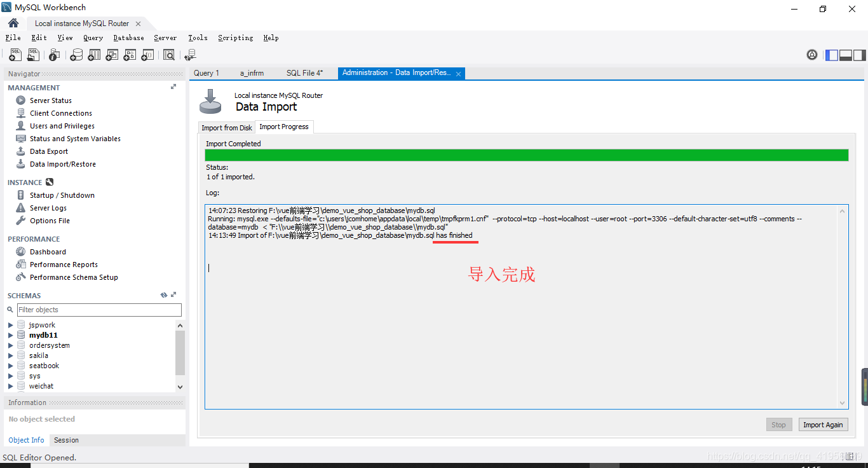Create new stored procedure toolbar icon
This screenshot has width=868, height=468.
pyautogui.click(x=130, y=55)
